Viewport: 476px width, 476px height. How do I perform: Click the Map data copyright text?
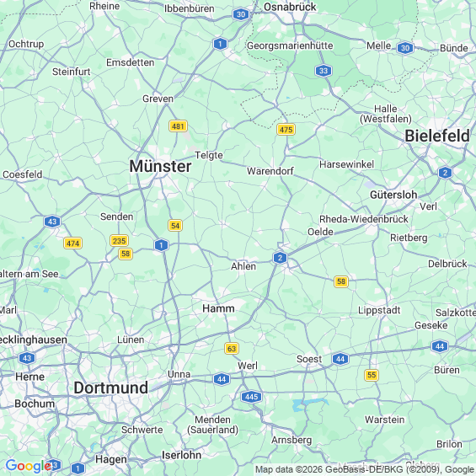(x=366, y=469)
